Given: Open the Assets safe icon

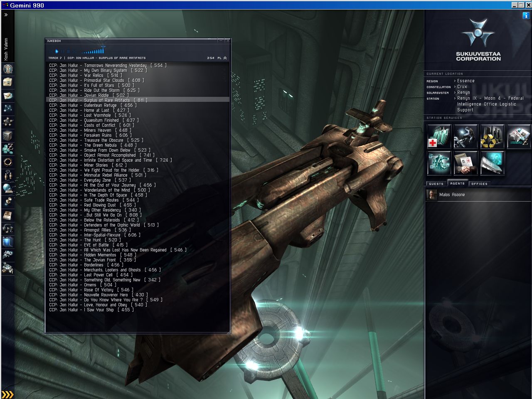Looking at the screenshot, I should [x=8, y=135].
